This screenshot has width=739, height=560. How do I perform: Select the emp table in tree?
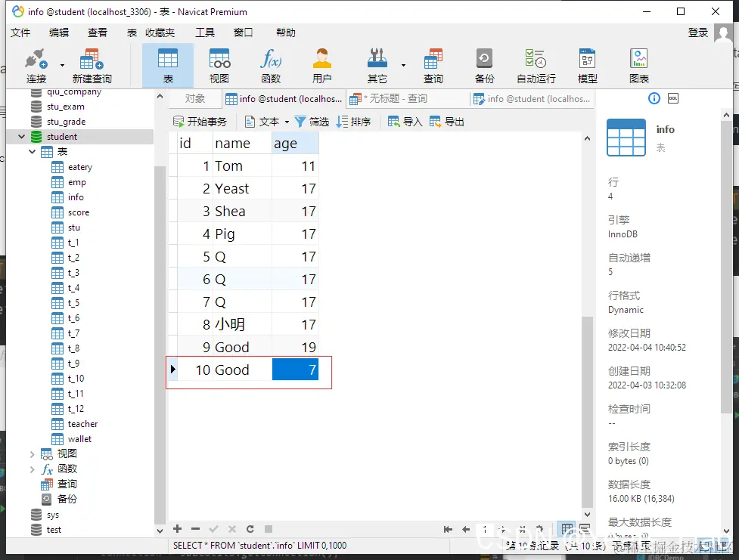pyautogui.click(x=77, y=182)
